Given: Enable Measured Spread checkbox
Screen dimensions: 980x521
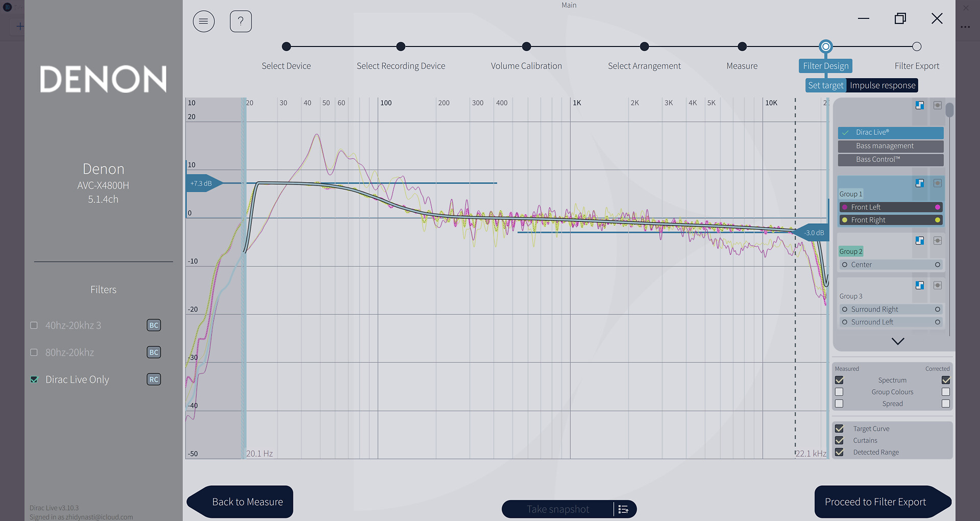Looking at the screenshot, I should click(839, 404).
